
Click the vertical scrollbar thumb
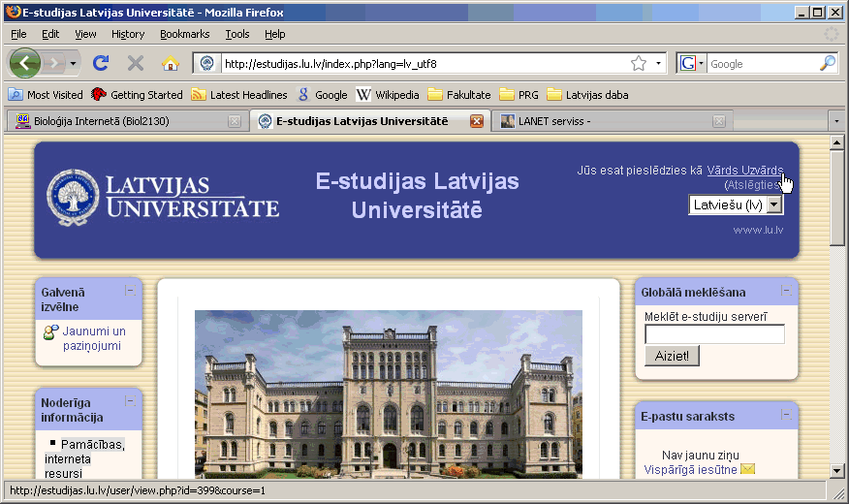[x=836, y=198]
